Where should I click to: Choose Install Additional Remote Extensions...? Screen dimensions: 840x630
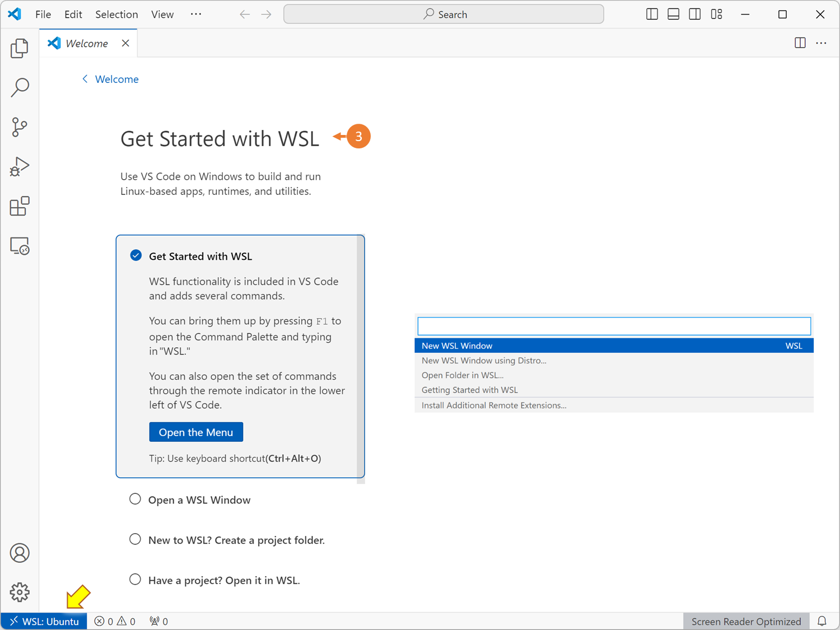click(614, 405)
